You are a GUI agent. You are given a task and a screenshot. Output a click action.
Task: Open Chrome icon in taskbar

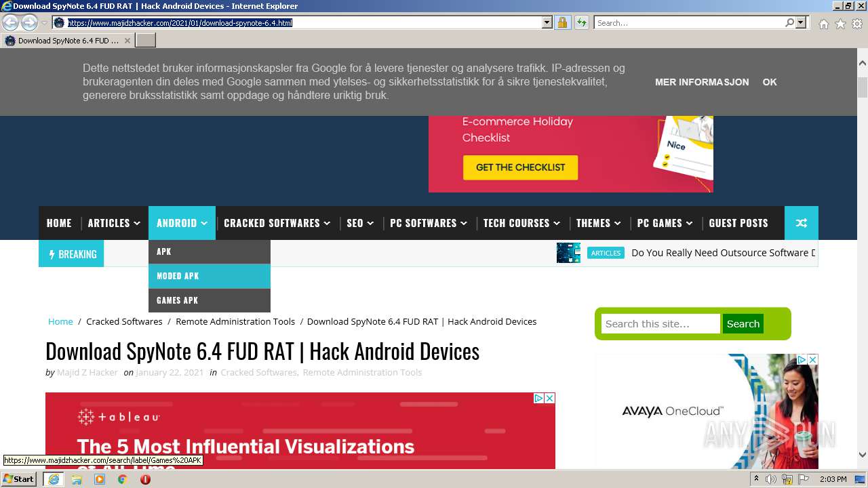tap(123, 479)
